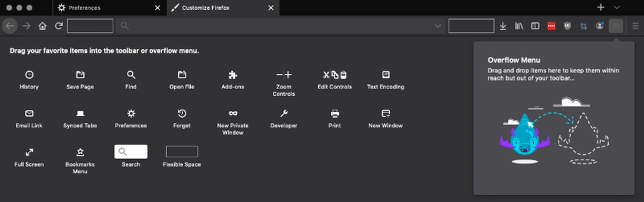This screenshot has height=202, width=644.
Task: Select the Email Link envelope icon
Action: [x=29, y=113]
